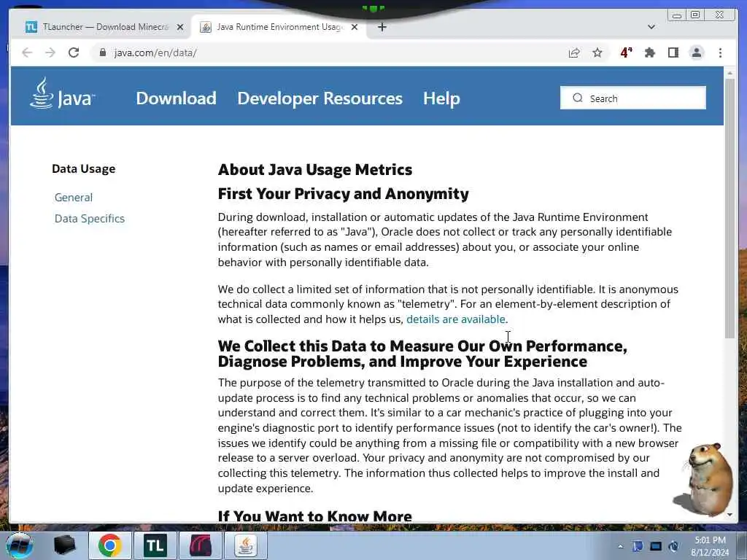Bookmark this page with the star

(x=597, y=52)
